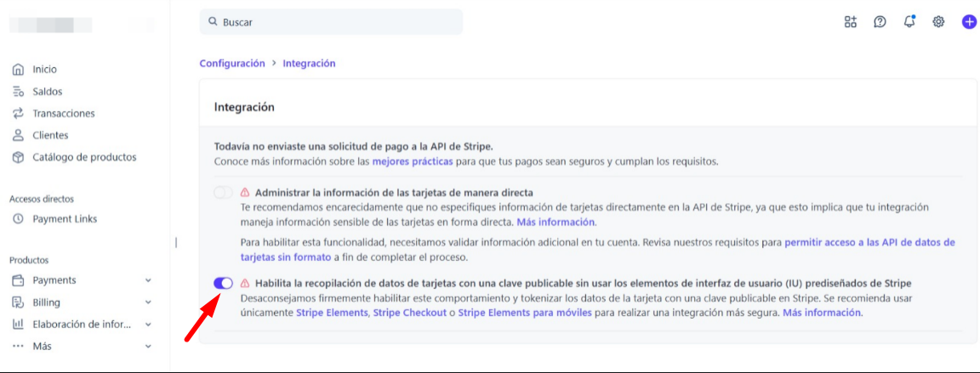The image size is (980, 373).
Task: Click the Catálogo de productos box icon
Action: coord(18,157)
